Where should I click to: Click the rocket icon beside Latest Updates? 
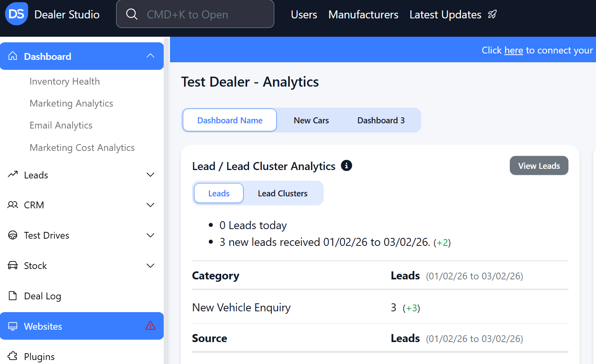click(x=492, y=14)
